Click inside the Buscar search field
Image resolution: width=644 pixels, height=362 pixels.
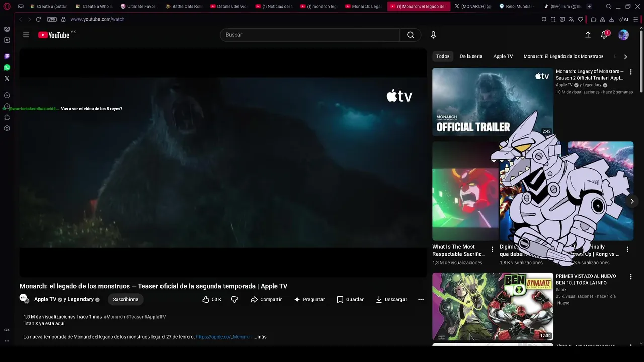point(310,35)
